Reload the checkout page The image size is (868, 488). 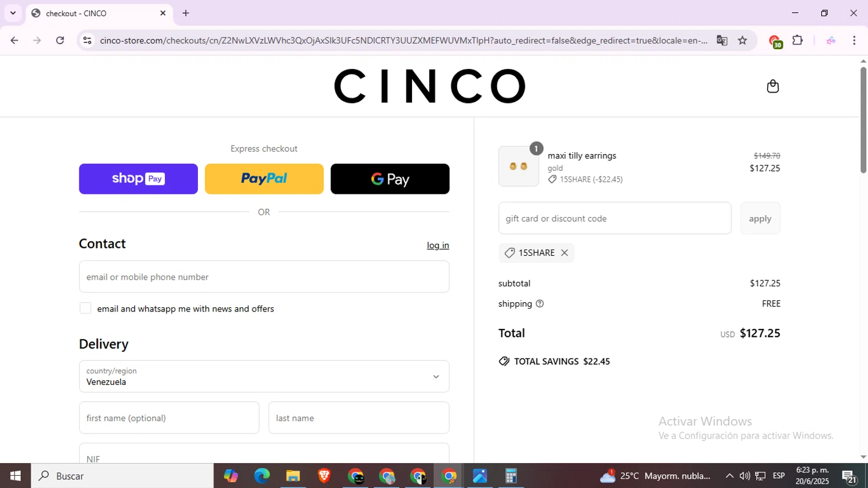(60, 41)
